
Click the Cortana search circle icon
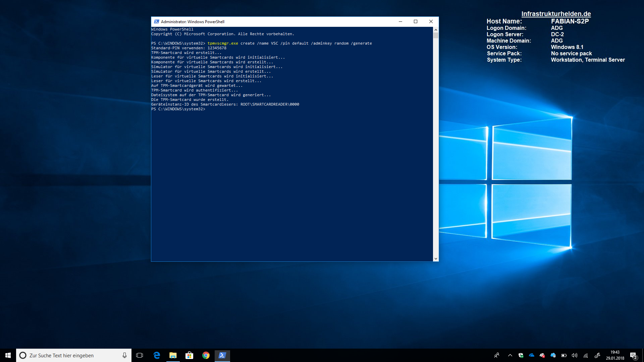(23, 355)
